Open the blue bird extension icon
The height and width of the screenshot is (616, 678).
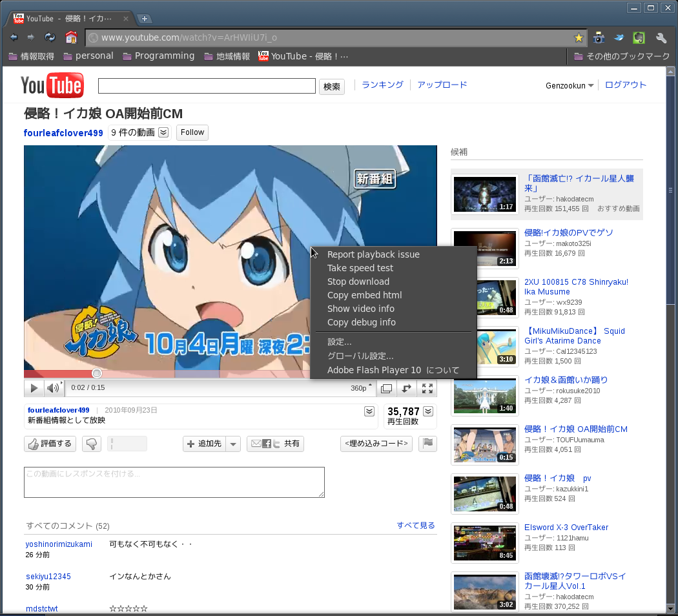point(619,38)
